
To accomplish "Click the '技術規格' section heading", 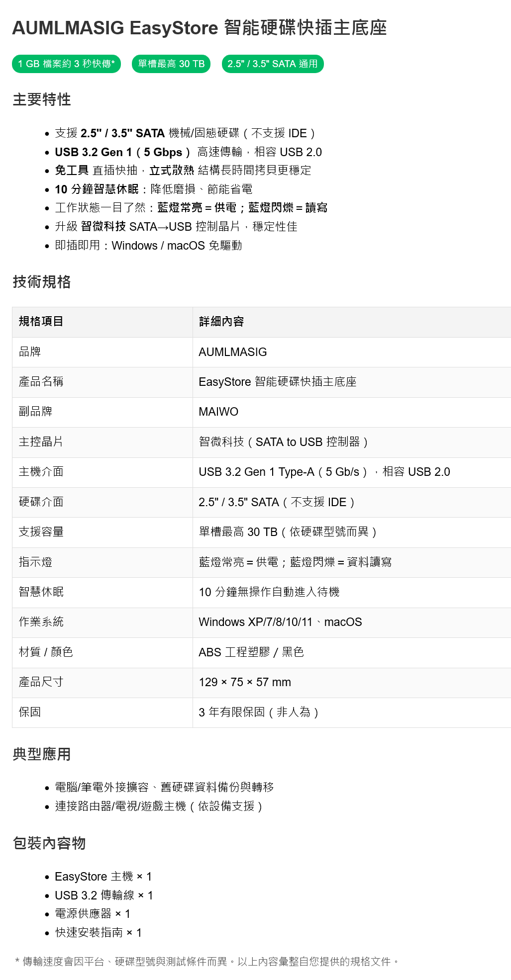I will [42, 282].
